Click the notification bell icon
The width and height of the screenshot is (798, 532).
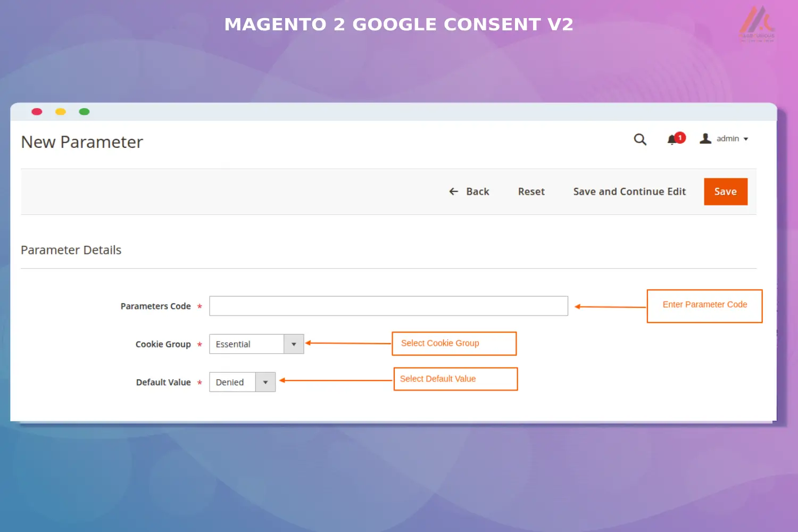[671, 139]
